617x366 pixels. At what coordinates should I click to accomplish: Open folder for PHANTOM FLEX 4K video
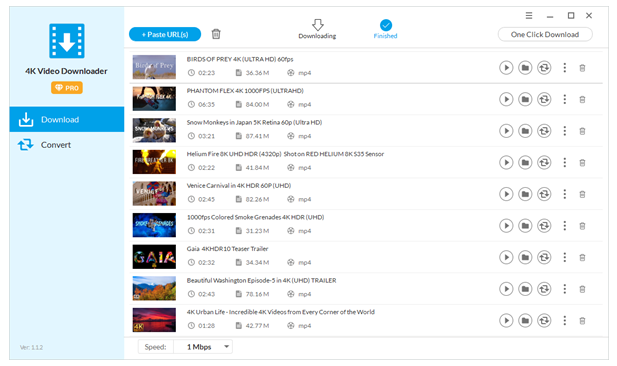pos(525,99)
